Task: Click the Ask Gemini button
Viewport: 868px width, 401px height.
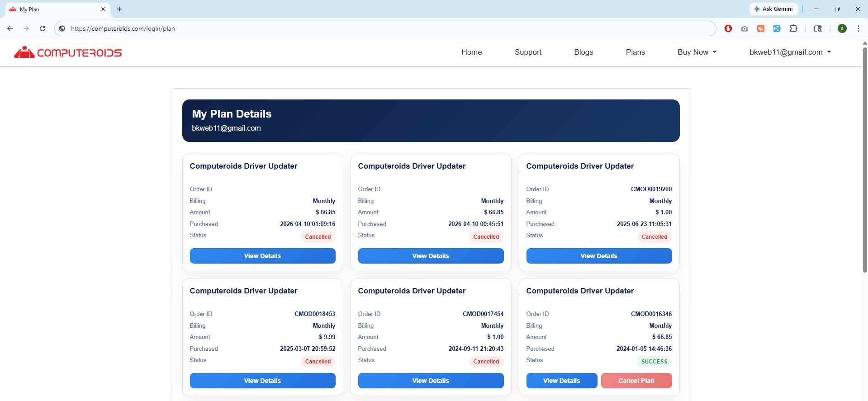Action: click(x=773, y=9)
